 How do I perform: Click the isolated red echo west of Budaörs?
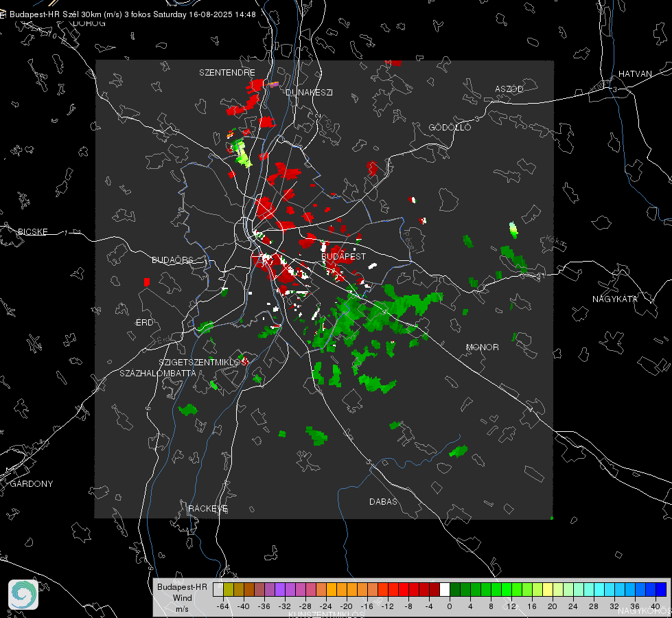point(147,282)
